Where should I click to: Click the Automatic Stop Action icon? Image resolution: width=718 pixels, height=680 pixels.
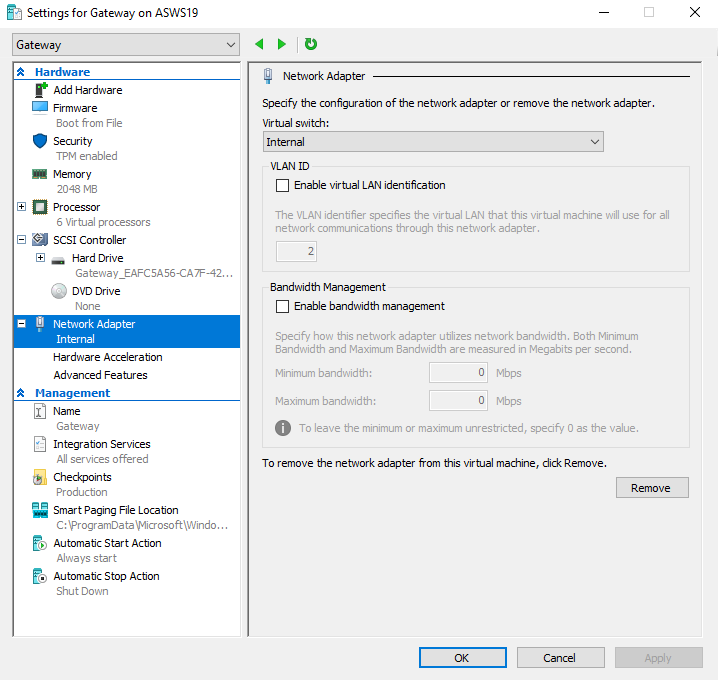pyautogui.click(x=39, y=576)
